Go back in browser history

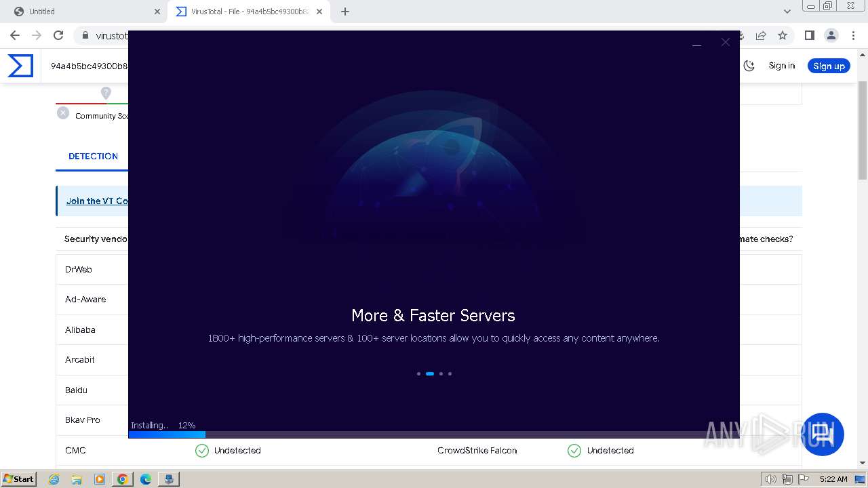(x=15, y=35)
